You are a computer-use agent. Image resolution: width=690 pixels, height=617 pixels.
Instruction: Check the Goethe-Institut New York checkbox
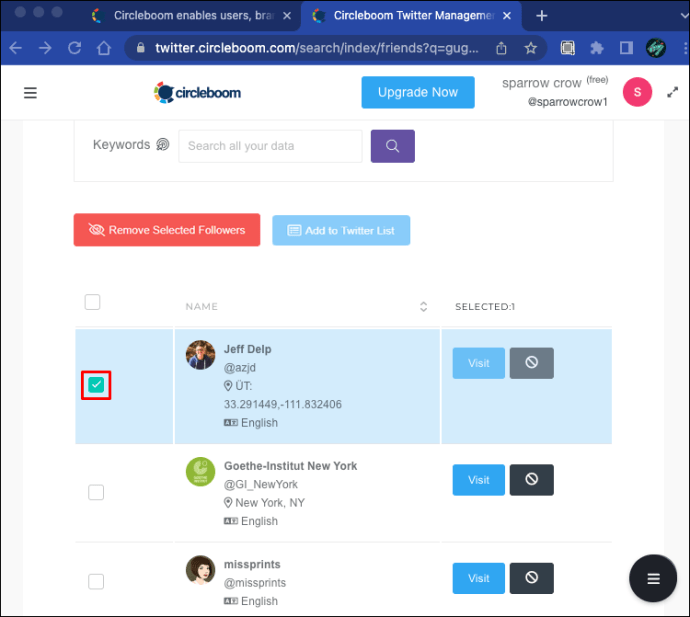[96, 492]
